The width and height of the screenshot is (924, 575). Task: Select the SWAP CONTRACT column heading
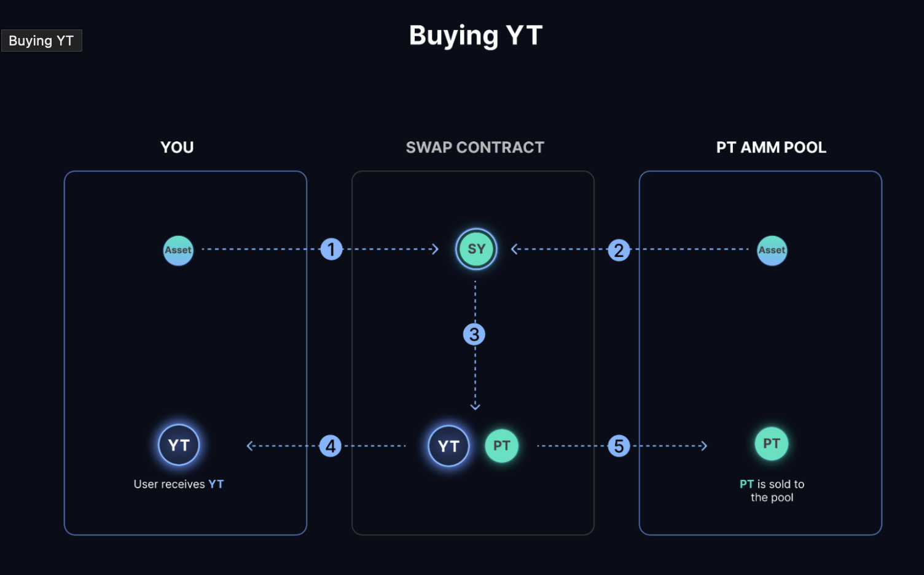(x=475, y=147)
